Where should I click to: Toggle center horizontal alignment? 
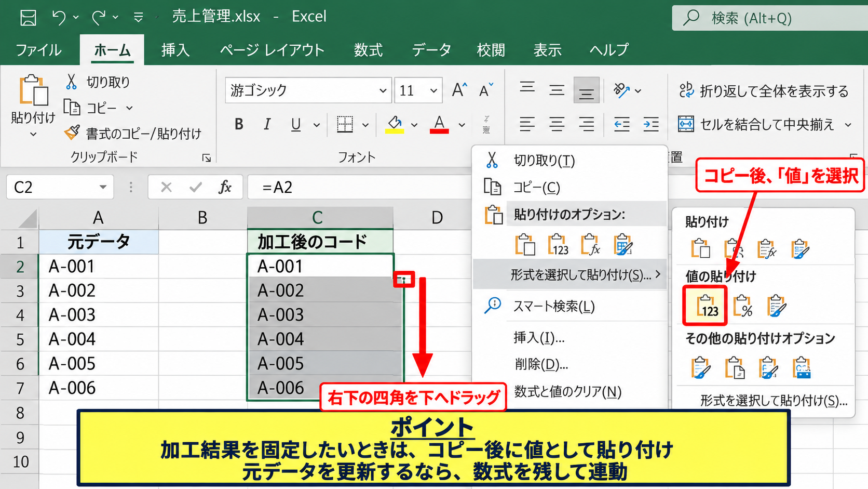click(x=557, y=124)
